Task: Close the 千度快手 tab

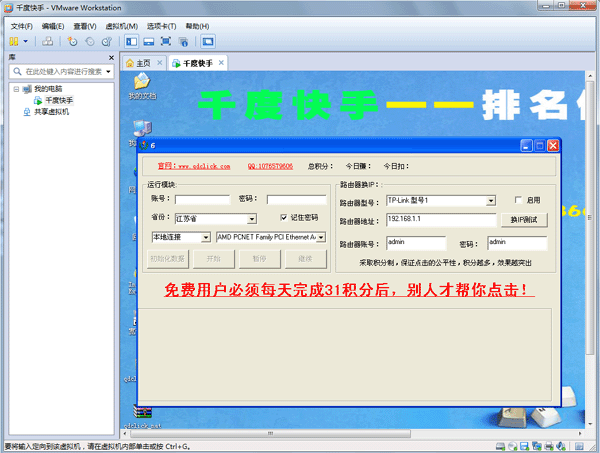Action: [x=221, y=62]
